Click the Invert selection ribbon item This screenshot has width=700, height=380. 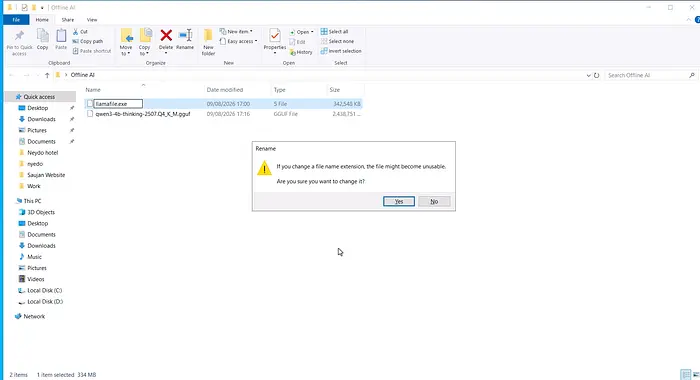point(341,51)
